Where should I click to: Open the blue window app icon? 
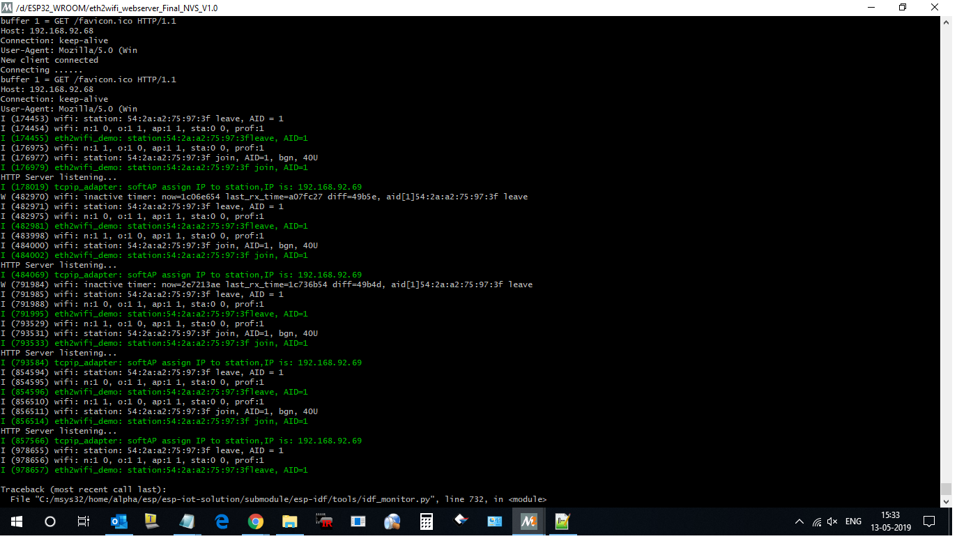pos(358,522)
